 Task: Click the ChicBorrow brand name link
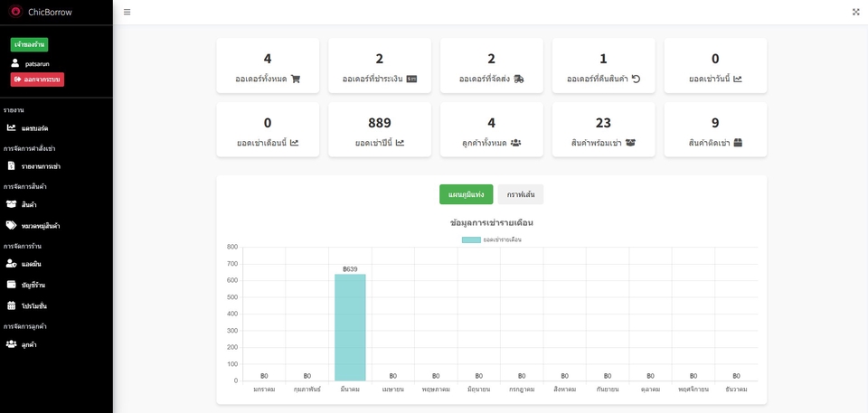tap(50, 12)
